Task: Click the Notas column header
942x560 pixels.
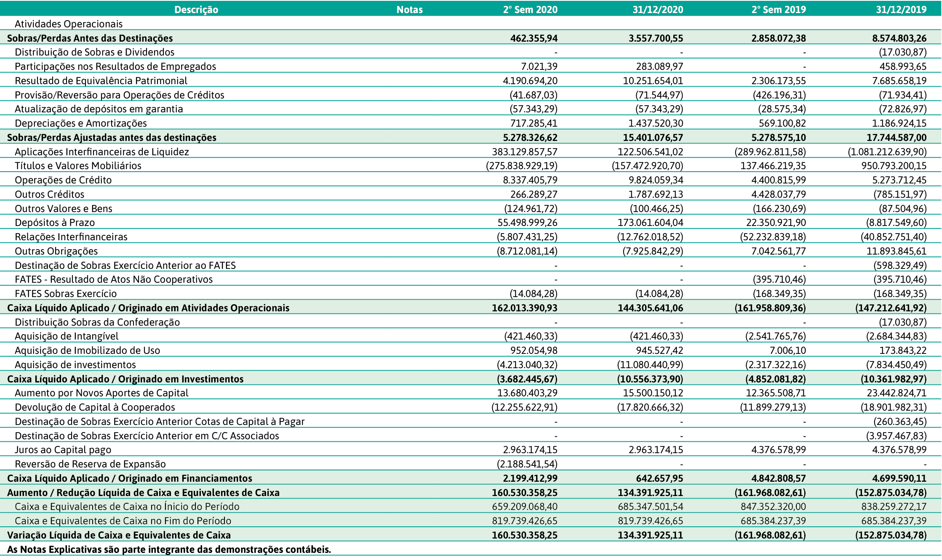Action: pyautogui.click(x=409, y=9)
